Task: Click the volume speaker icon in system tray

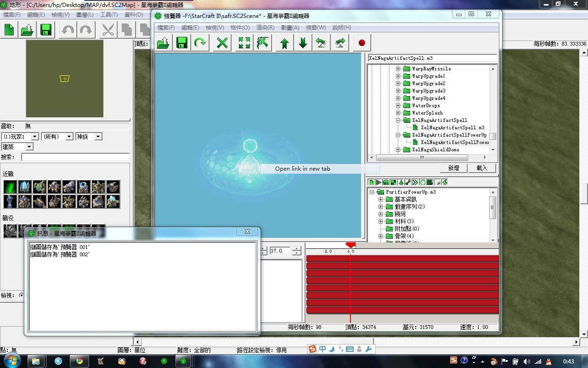Action: click(x=526, y=362)
